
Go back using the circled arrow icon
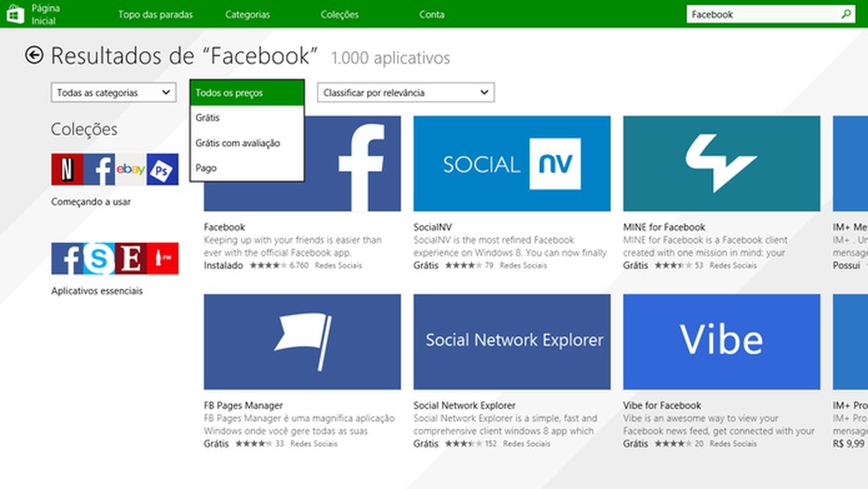point(34,55)
